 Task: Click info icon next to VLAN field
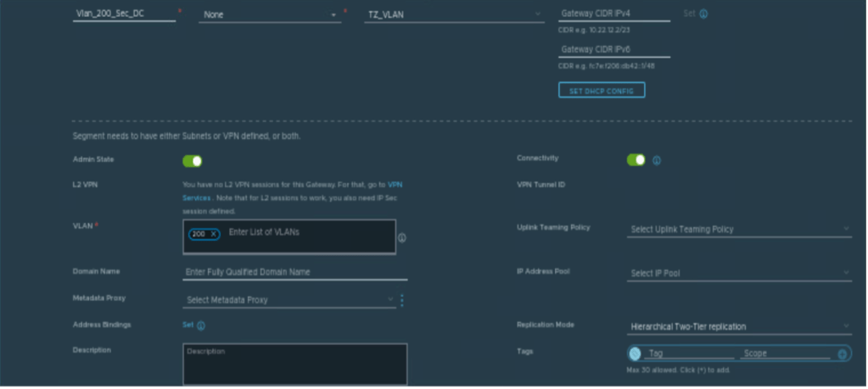tap(401, 238)
